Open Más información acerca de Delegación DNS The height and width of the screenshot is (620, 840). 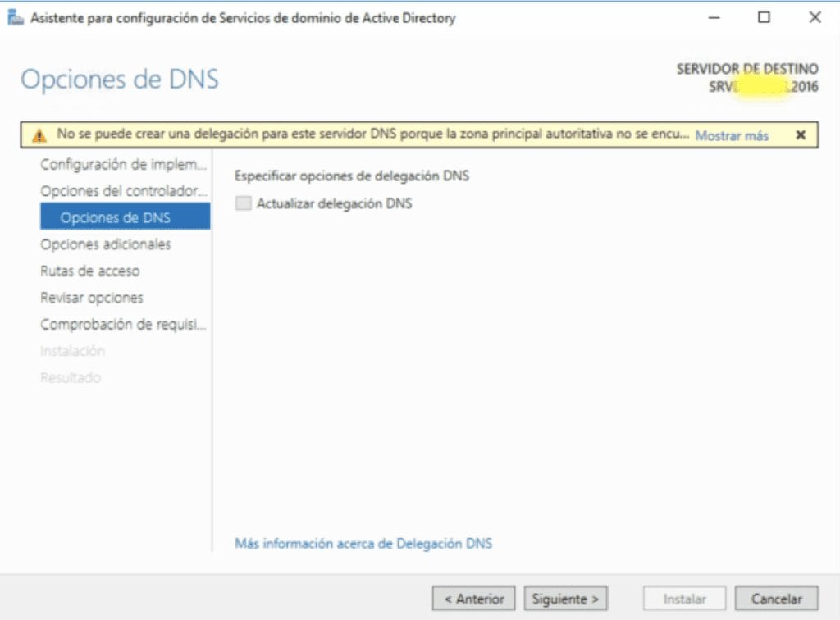362,543
